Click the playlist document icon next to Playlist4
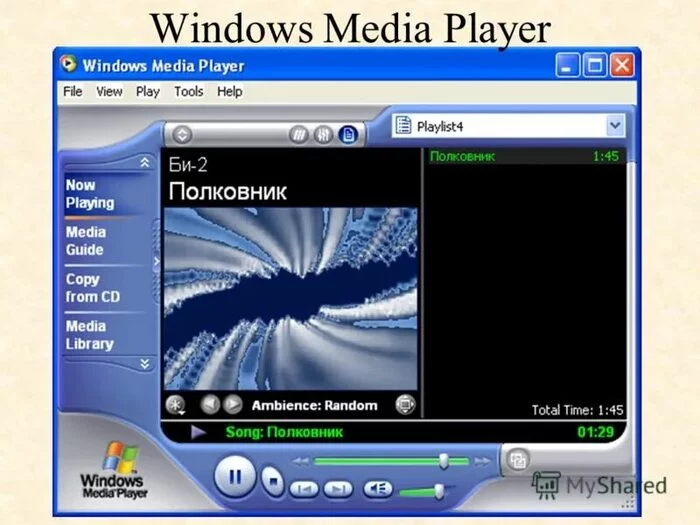700x525 pixels. [404, 125]
